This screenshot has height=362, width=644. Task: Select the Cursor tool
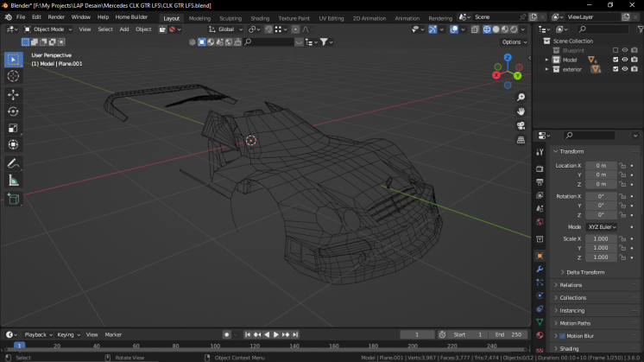pos(13,76)
